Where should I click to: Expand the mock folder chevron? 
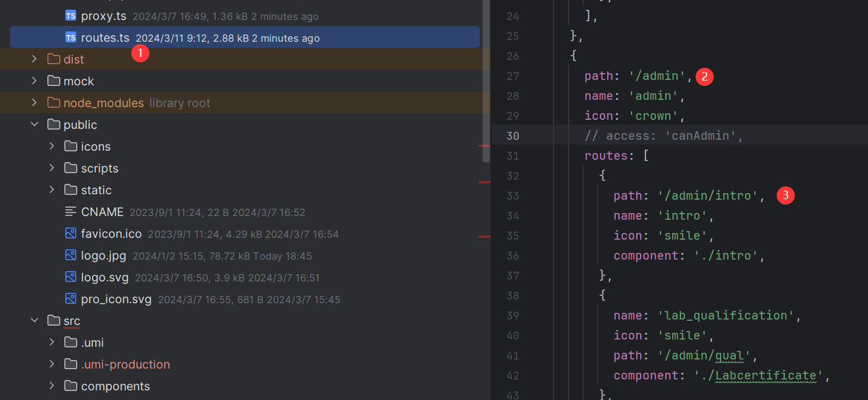click(x=34, y=81)
